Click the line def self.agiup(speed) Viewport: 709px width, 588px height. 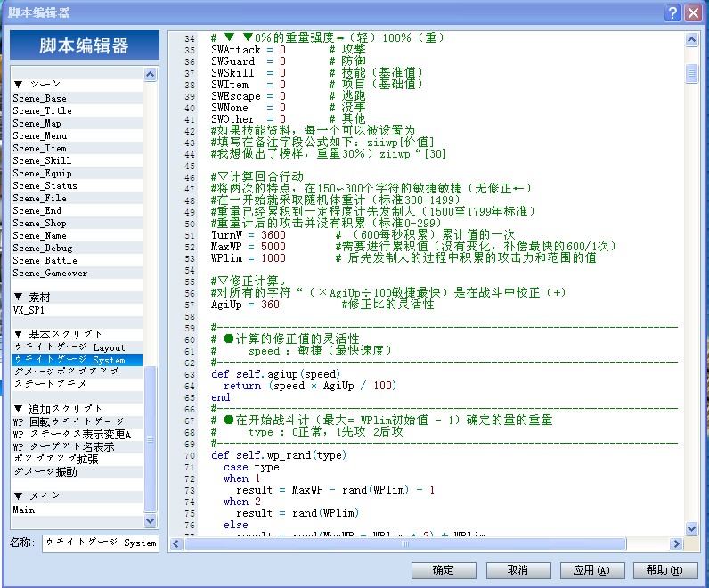point(275,374)
